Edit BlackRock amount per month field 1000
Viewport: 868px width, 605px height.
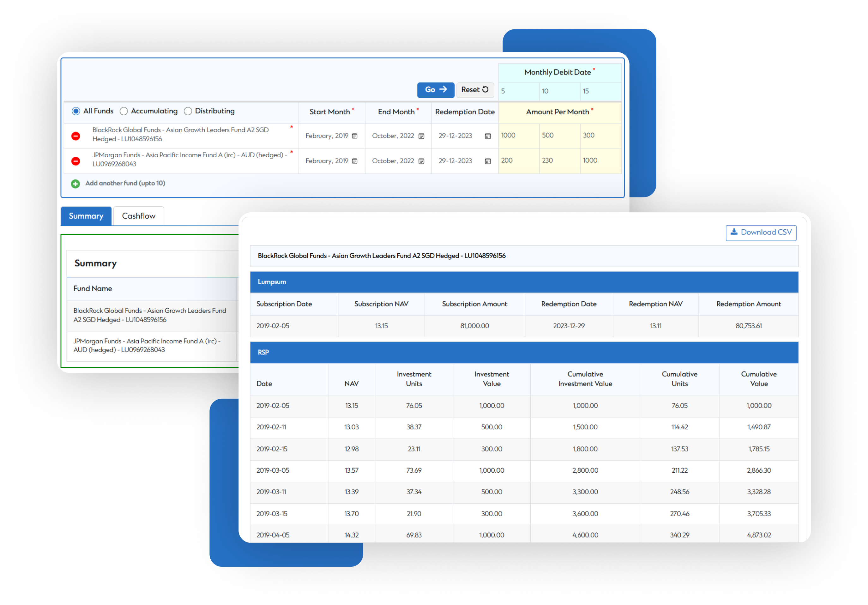[x=519, y=136]
